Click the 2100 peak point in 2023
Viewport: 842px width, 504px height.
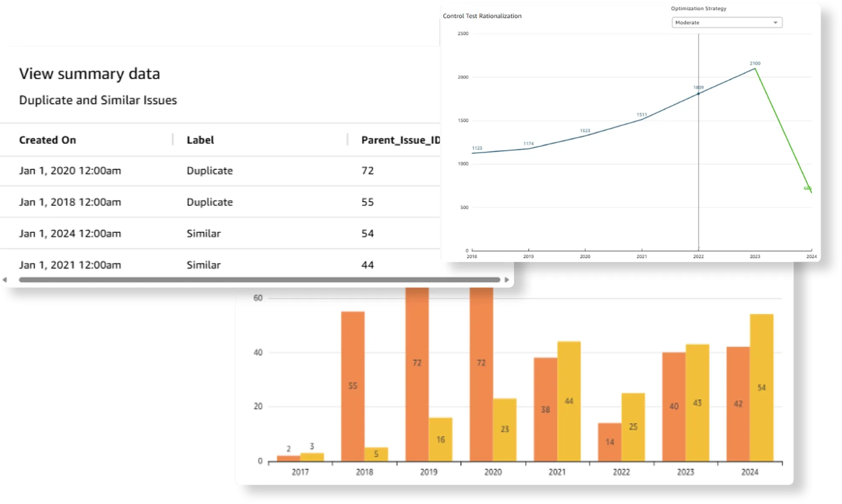(x=755, y=69)
